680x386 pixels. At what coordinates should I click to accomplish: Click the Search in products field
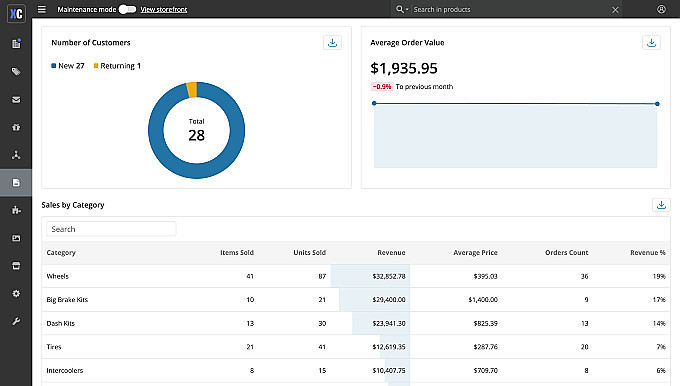(x=510, y=10)
